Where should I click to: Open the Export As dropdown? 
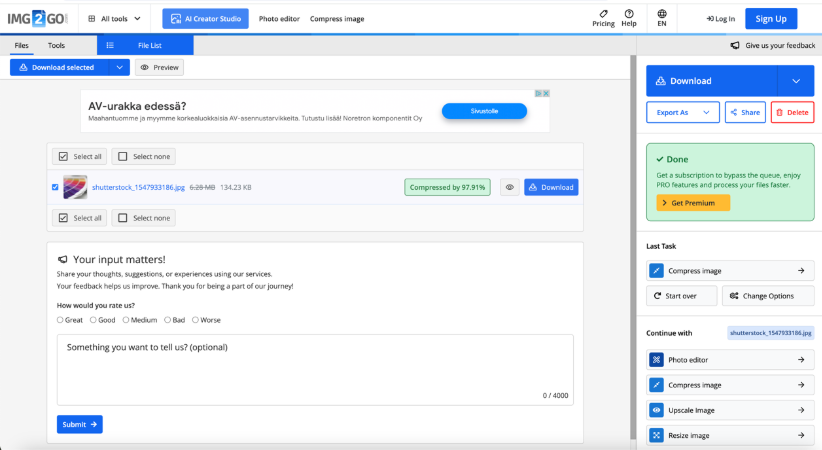point(682,113)
